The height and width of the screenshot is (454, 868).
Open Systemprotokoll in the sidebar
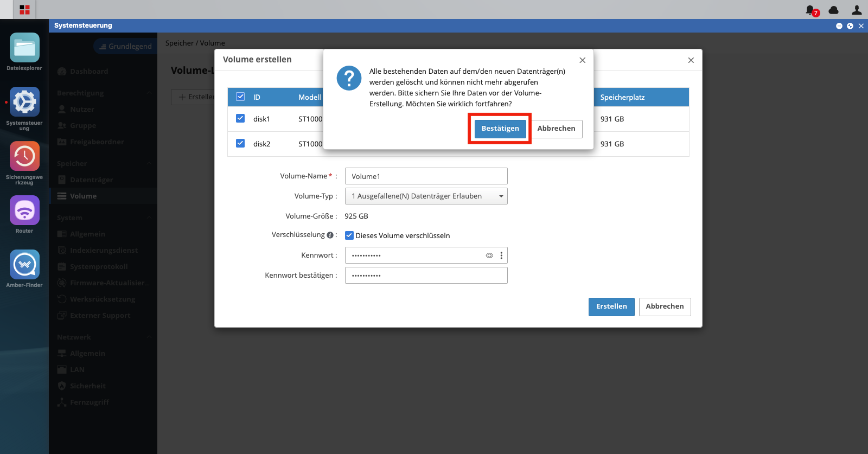click(x=103, y=266)
